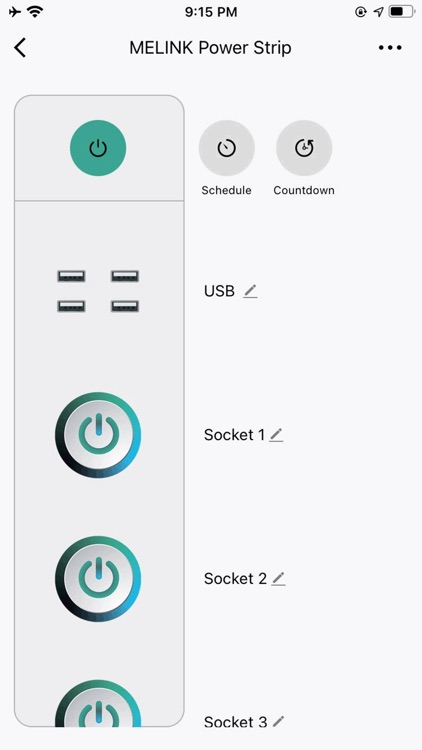Toggle Socket 3 power button
This screenshot has height=750, width=422.
tap(98, 704)
